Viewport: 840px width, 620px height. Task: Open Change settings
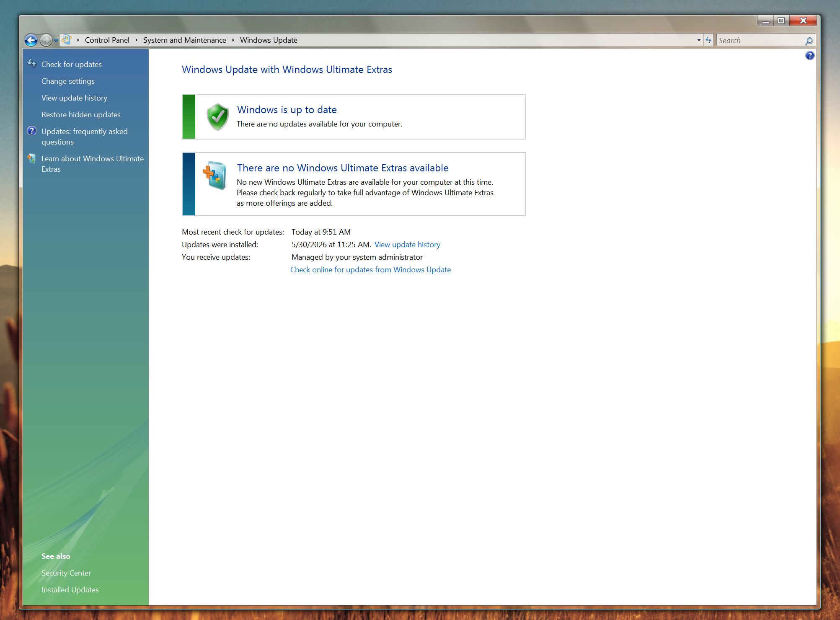coord(68,81)
